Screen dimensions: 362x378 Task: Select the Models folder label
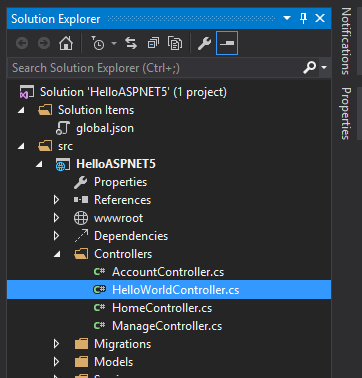(114, 362)
